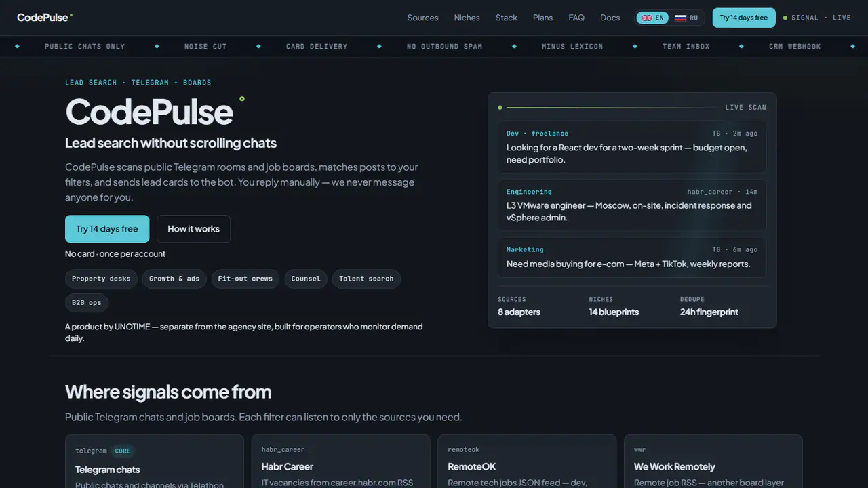Click the RemoteOK source card
This screenshot has height=488, width=868.
[527, 462]
